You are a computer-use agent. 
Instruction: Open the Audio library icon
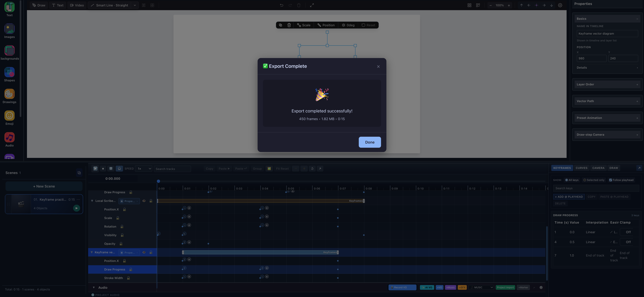[10, 138]
